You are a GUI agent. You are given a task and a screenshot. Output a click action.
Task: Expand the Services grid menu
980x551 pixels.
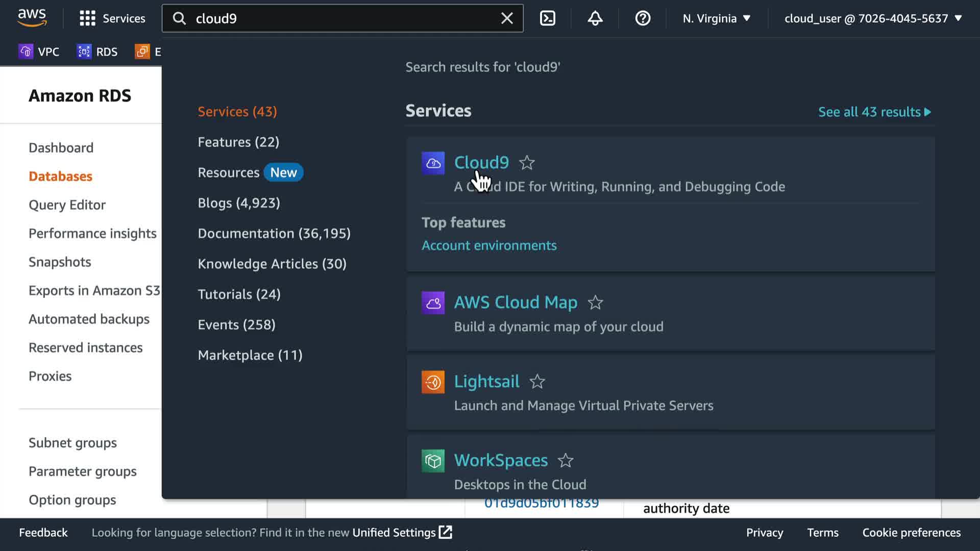click(x=112, y=18)
